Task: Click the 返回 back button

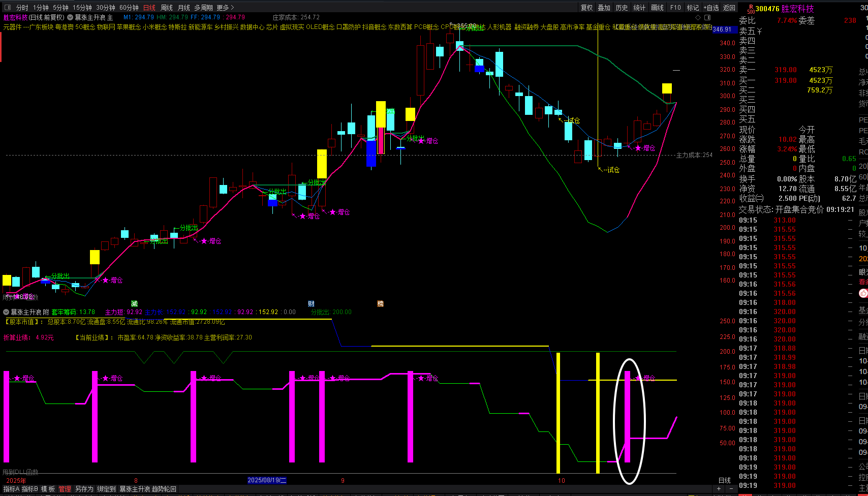Action: [x=729, y=8]
